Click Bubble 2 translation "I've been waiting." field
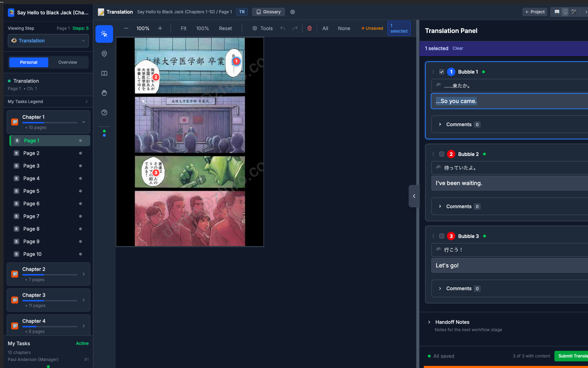588x368 pixels. point(510,183)
